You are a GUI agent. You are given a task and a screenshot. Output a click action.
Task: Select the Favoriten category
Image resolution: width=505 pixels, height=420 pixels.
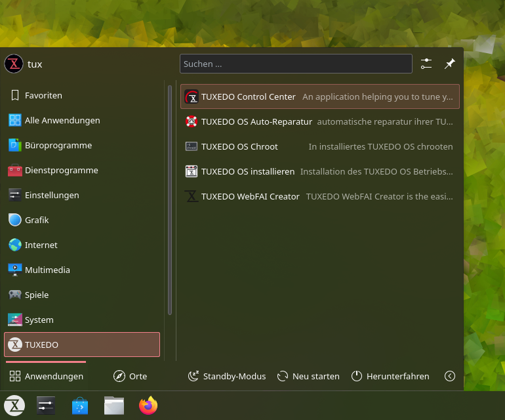[x=82, y=95]
